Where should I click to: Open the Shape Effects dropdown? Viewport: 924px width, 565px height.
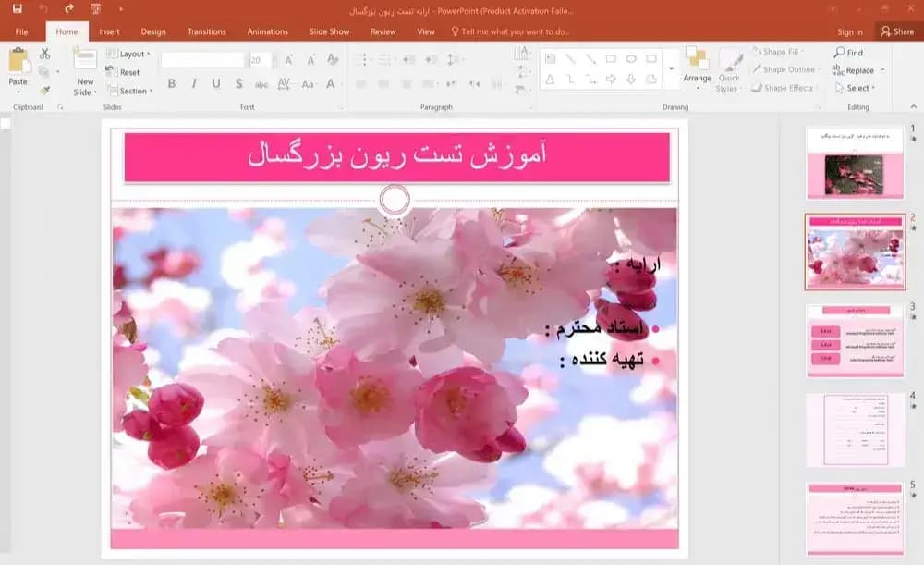[x=784, y=88]
